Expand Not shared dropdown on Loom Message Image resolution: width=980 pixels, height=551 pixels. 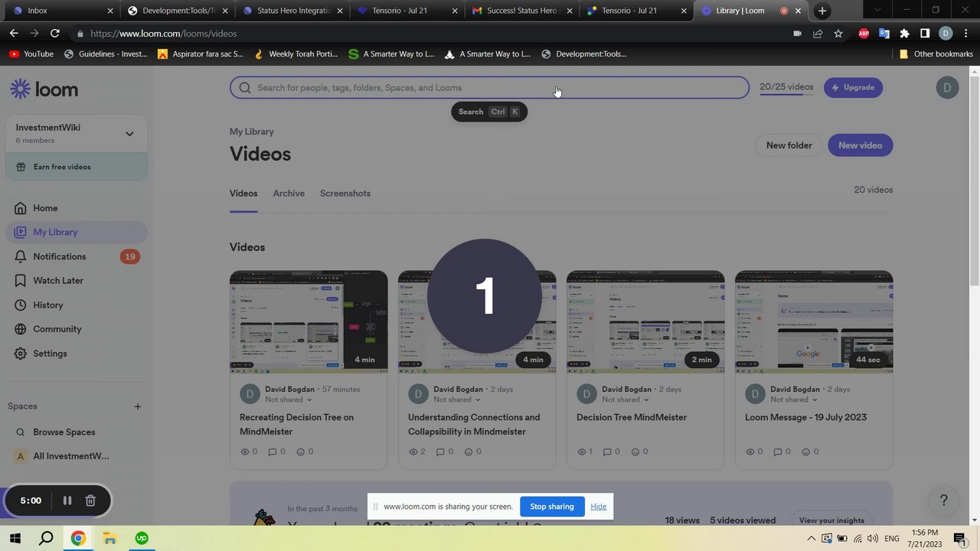tap(794, 399)
